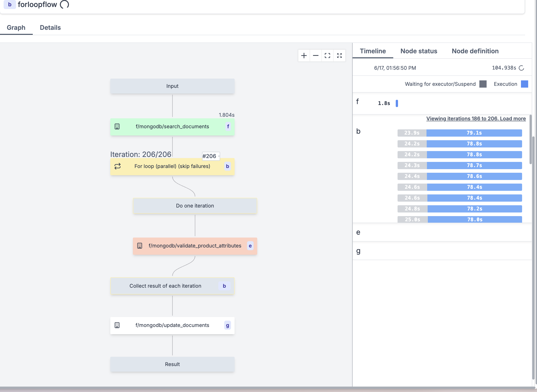
Task: Expand graph to fullscreen
Action: (x=339, y=56)
